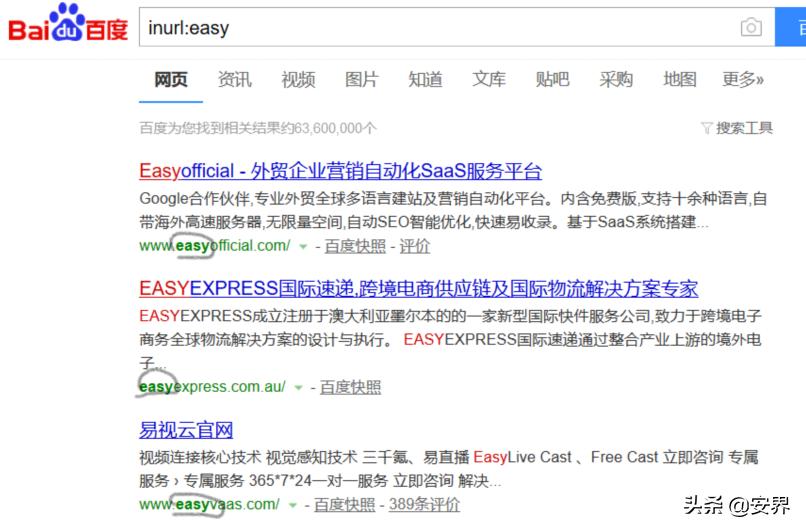The width and height of the screenshot is (806, 531).
Task: Expand arrow next to easyexpress.com.au URL
Action: 298,388
